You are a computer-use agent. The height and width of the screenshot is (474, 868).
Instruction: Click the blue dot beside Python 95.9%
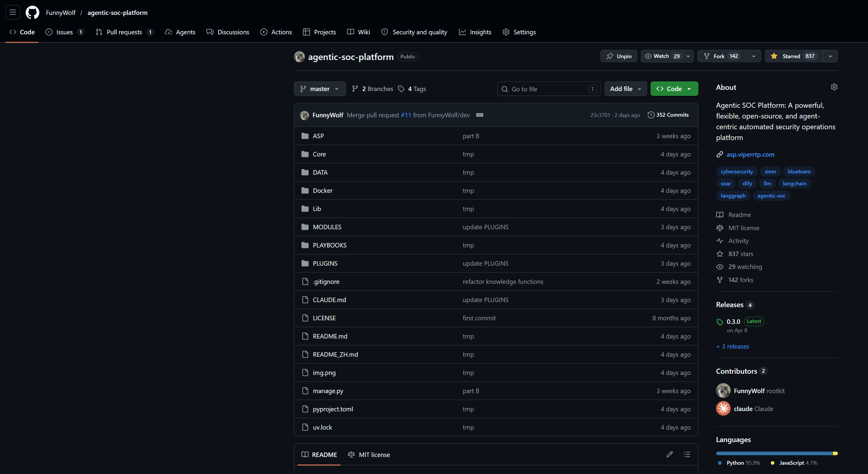(720, 463)
